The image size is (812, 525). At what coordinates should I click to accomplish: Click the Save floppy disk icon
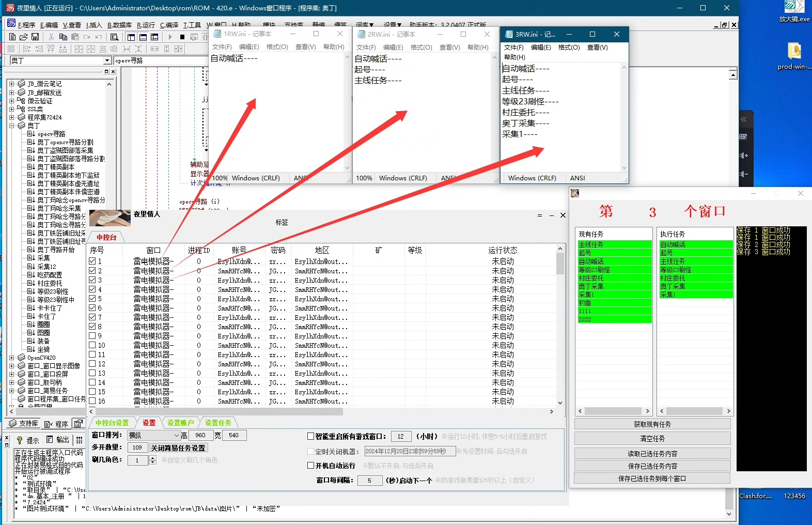click(35, 37)
